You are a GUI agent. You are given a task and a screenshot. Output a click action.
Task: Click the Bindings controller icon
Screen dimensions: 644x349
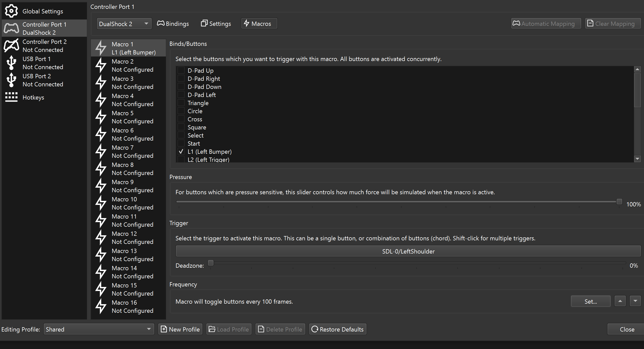coord(160,23)
